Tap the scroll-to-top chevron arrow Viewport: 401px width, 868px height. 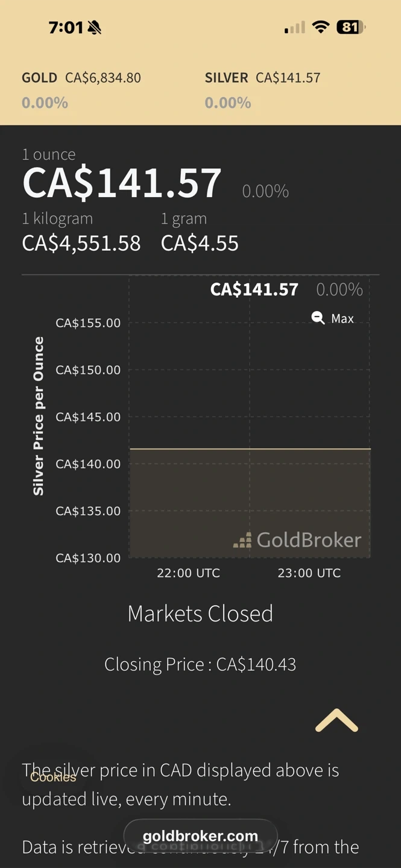click(x=336, y=720)
